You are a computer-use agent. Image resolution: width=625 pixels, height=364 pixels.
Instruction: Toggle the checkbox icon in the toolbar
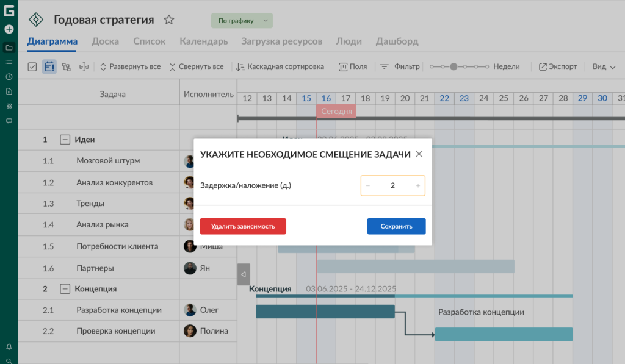[32, 67]
